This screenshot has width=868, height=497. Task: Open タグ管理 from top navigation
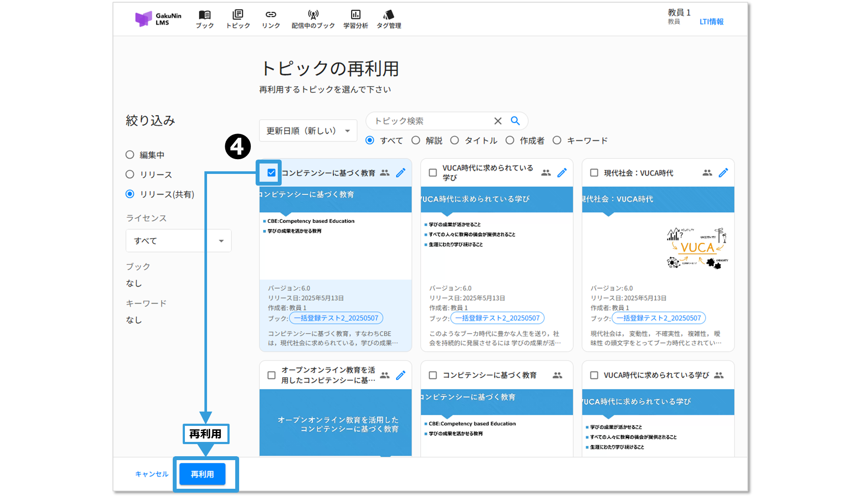tap(388, 19)
